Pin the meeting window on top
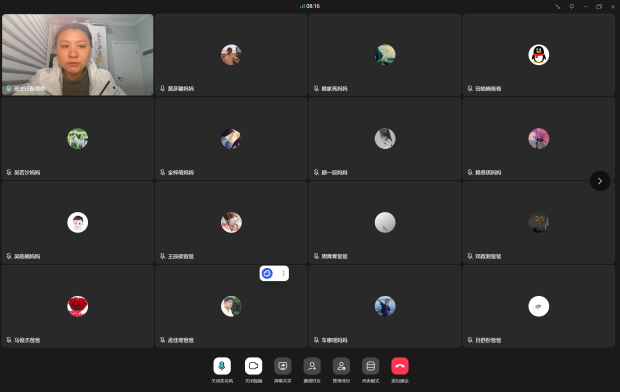Image resolution: width=620 pixels, height=392 pixels. 571,6
